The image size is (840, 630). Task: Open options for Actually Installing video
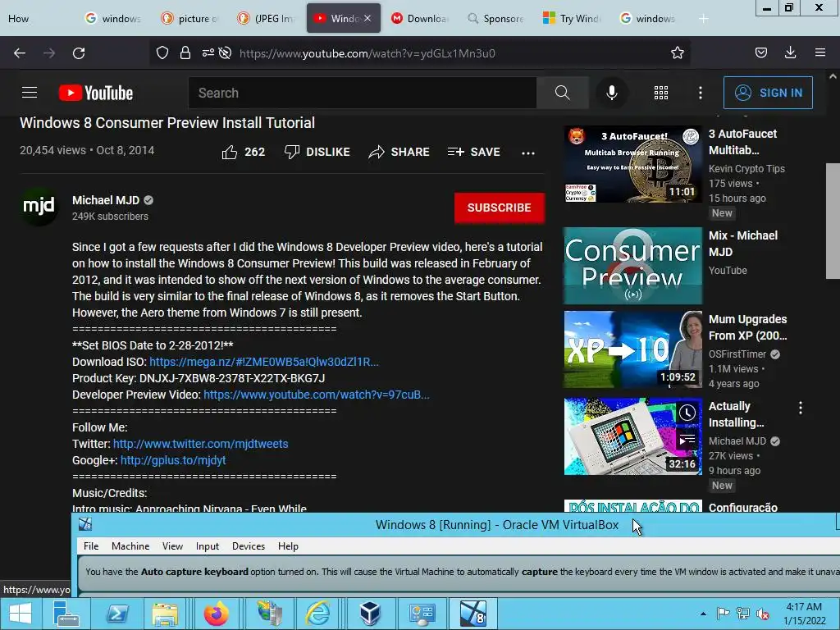[801, 409]
